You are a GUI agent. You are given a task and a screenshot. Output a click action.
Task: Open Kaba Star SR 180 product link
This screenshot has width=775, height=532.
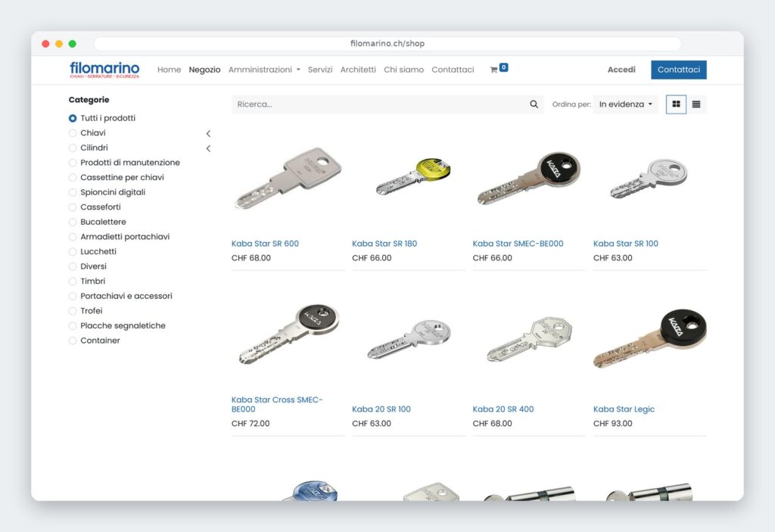click(x=384, y=244)
